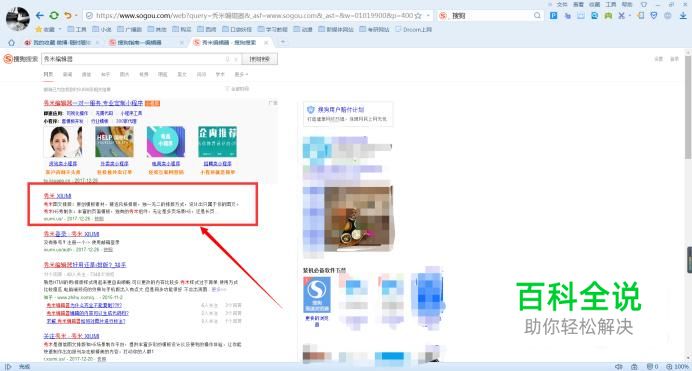Click the skin shirt icon in title bar
The image size is (692, 371).
643,4
